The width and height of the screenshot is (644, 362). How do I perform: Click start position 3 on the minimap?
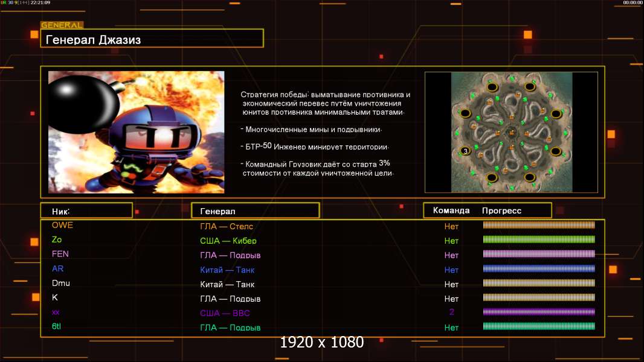(x=465, y=150)
